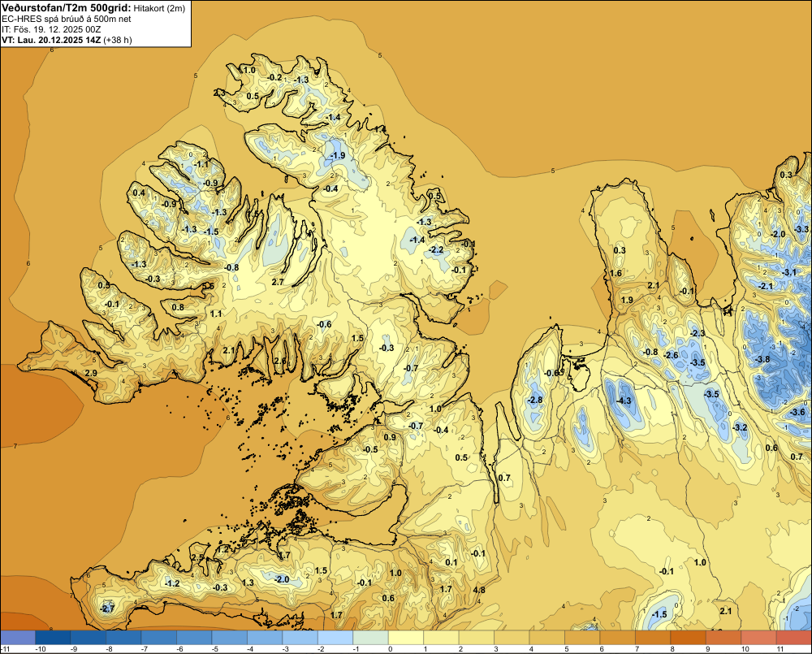Click the 1.9 temperature value
812x654 pixels.
coord(627,300)
